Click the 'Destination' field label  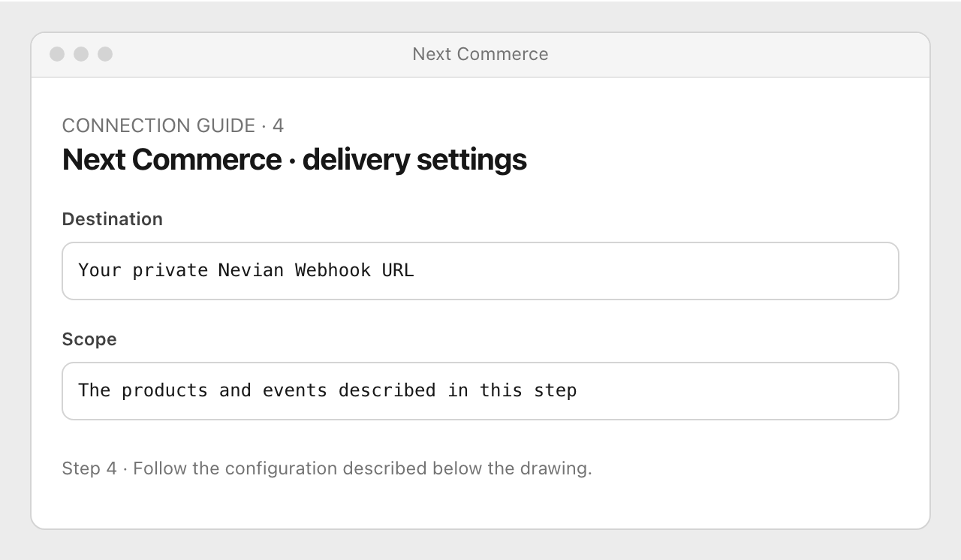(x=113, y=219)
